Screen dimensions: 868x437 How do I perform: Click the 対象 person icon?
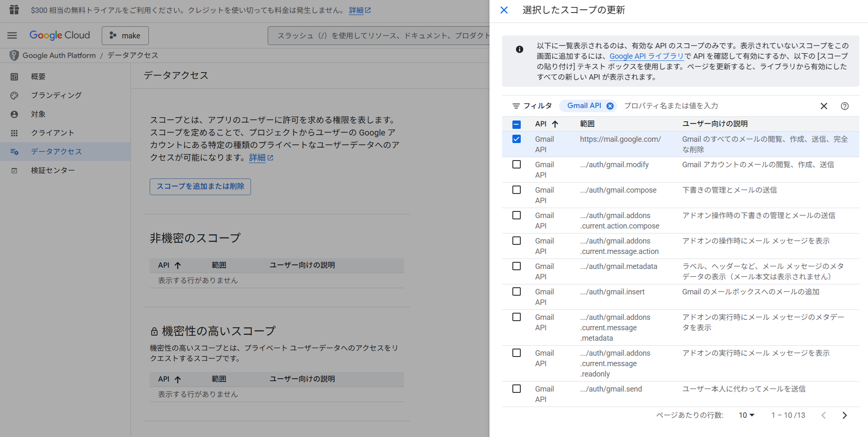click(x=14, y=114)
